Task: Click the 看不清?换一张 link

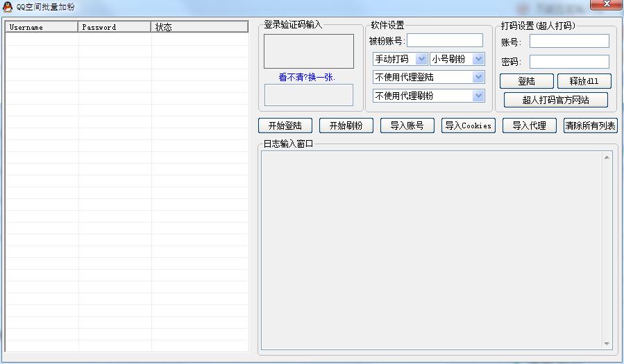Action: click(307, 77)
